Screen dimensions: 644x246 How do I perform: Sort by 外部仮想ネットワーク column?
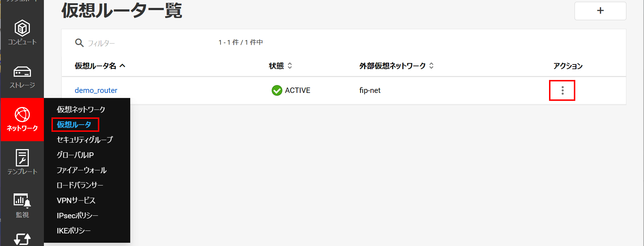(396, 66)
